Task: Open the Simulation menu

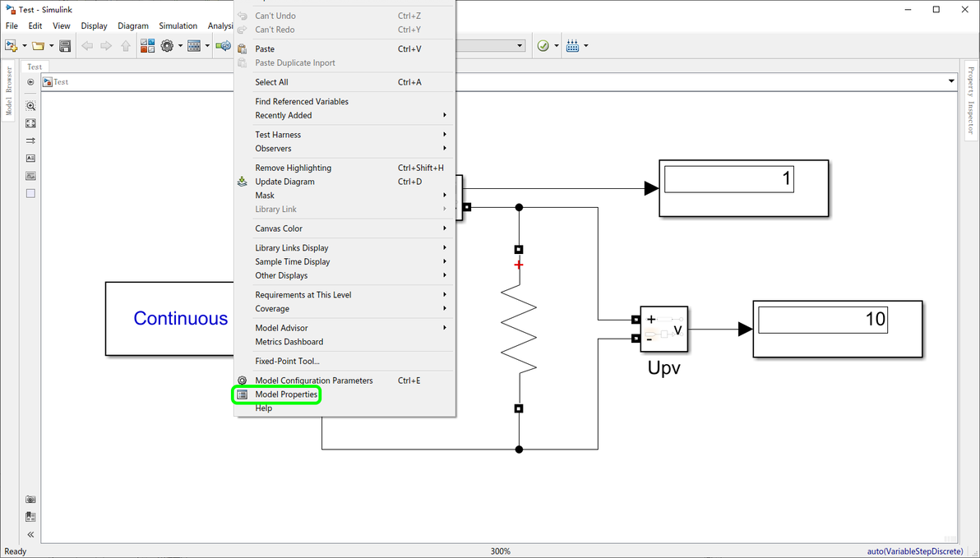Action: tap(178, 25)
